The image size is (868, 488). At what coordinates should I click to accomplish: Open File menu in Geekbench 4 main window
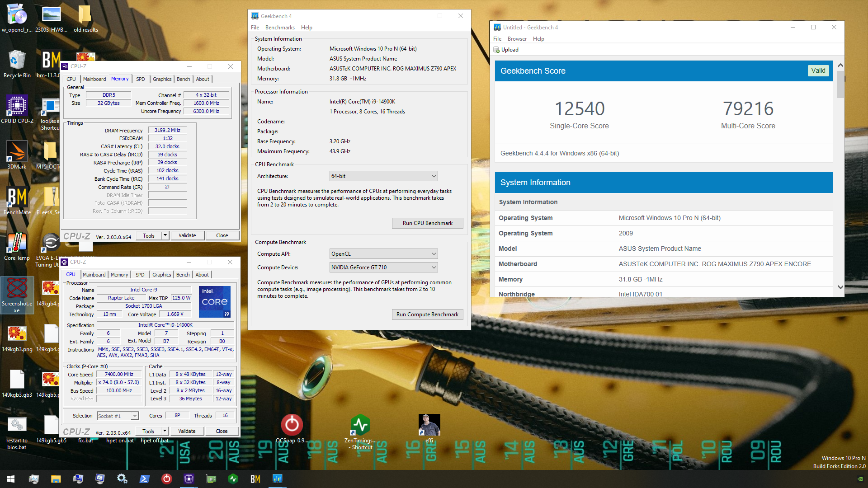click(255, 28)
